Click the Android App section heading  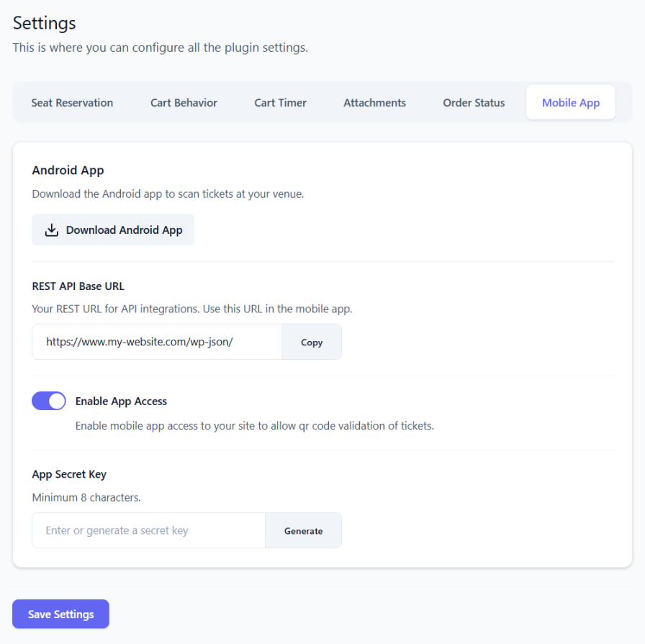[68, 171]
